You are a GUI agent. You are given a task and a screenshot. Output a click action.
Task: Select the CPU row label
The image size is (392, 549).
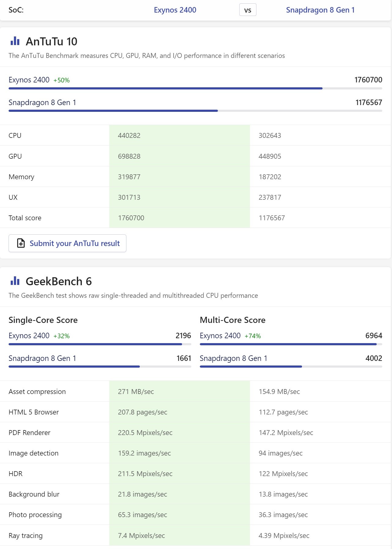pos(15,135)
